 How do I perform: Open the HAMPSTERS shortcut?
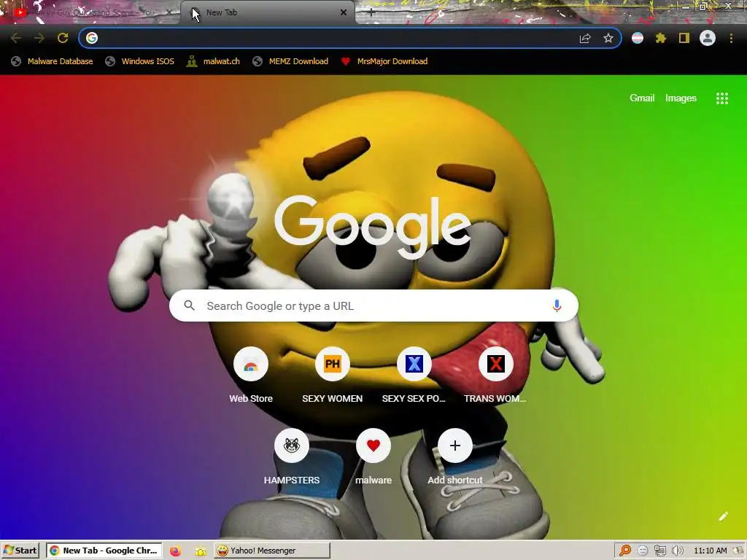tap(292, 457)
